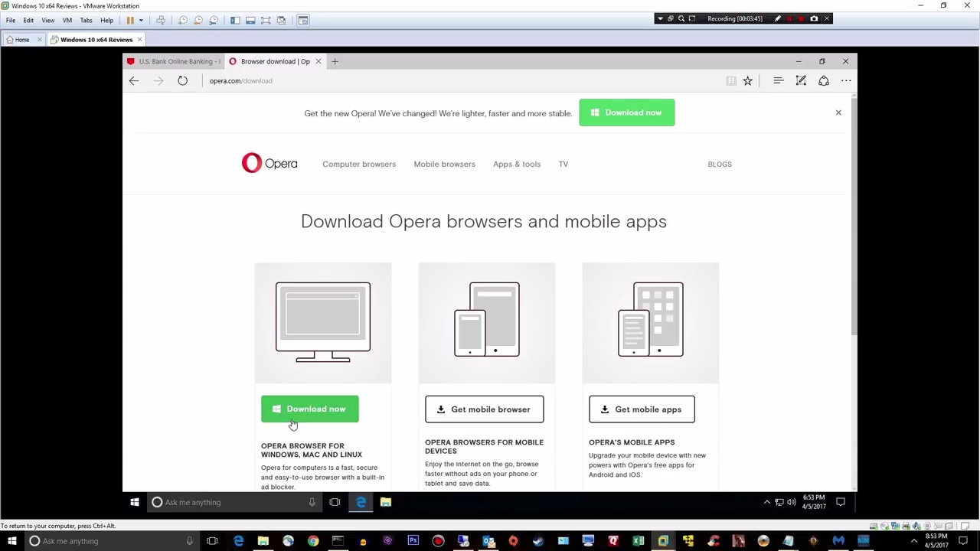
Task: Close the Browser download Edge tab
Action: click(318, 61)
